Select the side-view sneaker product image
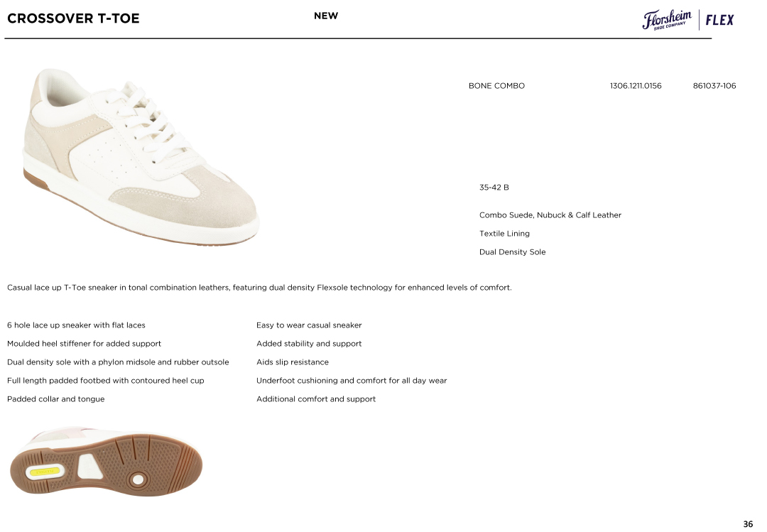This screenshot has height=532, width=767. coord(139,156)
